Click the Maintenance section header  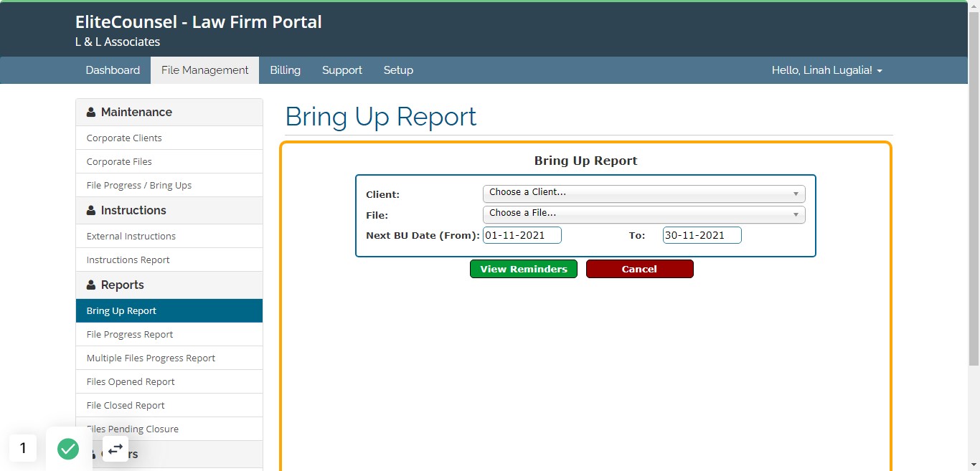point(169,113)
